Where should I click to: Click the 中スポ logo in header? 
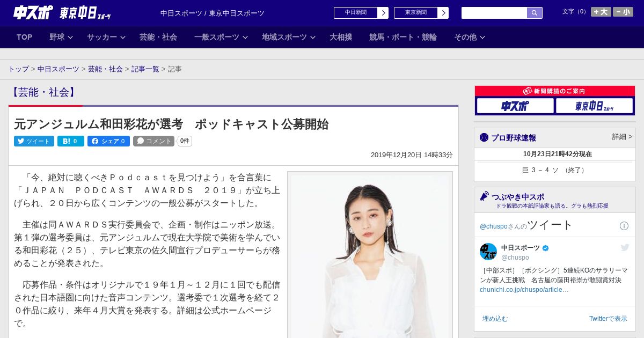pos(33,12)
